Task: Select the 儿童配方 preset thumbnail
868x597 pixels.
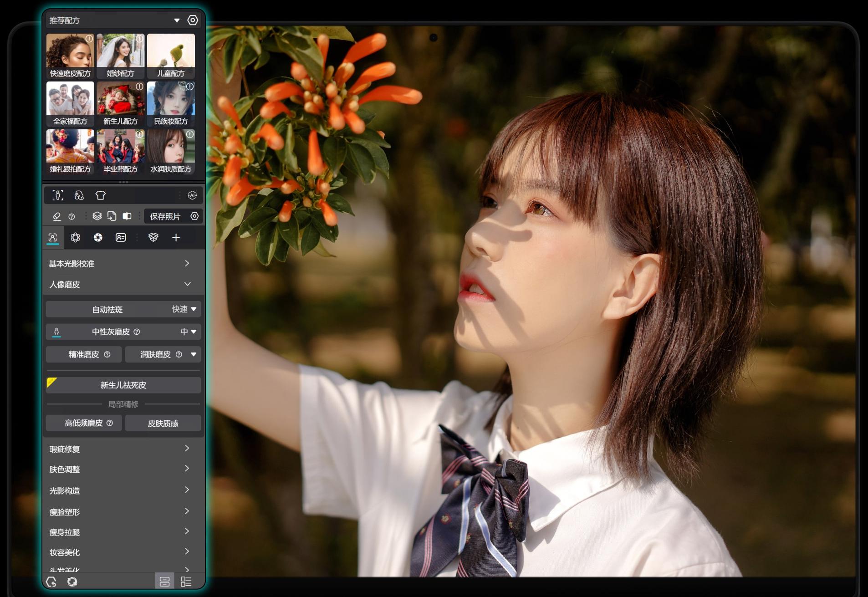Action: [171, 56]
